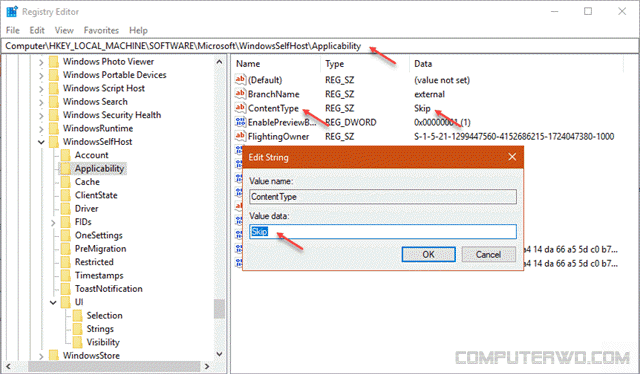Click the tree pane scroll up arrow
This screenshot has height=374, width=640.
[x=219, y=62]
